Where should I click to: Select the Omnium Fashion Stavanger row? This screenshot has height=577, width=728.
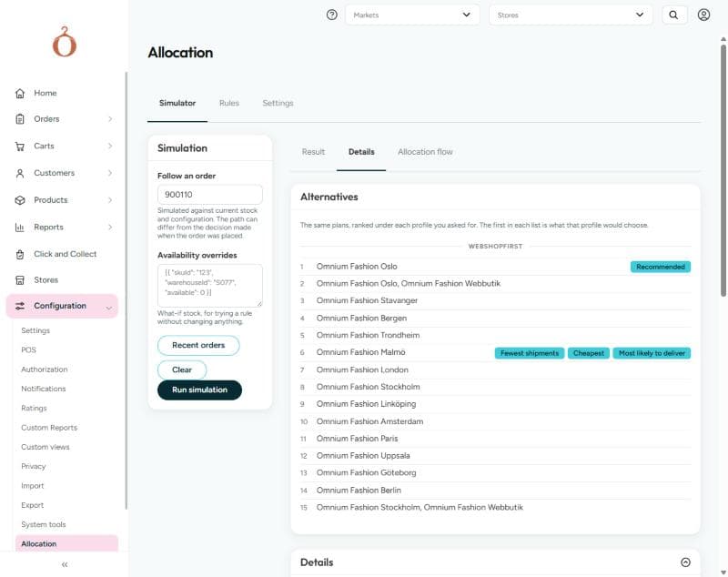coord(495,301)
